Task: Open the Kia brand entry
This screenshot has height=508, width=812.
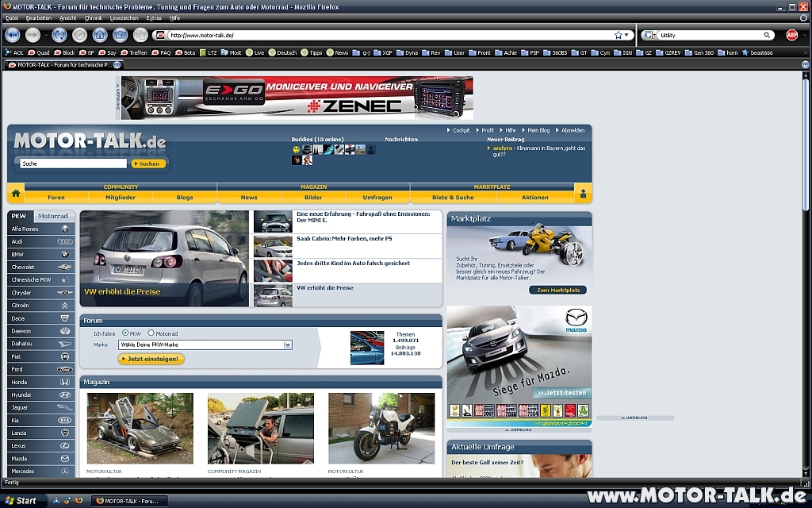Action: 41,421
